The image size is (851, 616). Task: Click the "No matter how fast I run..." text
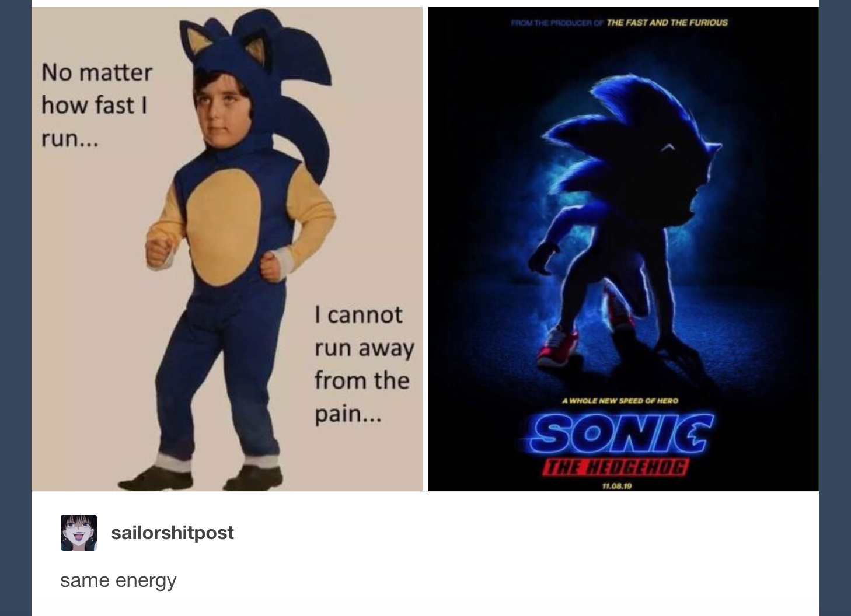tap(97, 105)
